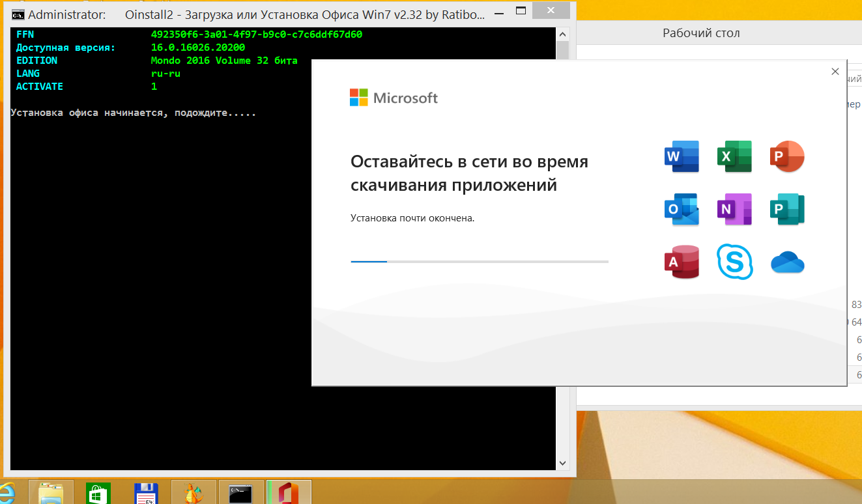This screenshot has height=504, width=862.
Task: Click the 'Рабочий стол' window title
Action: 701,33
